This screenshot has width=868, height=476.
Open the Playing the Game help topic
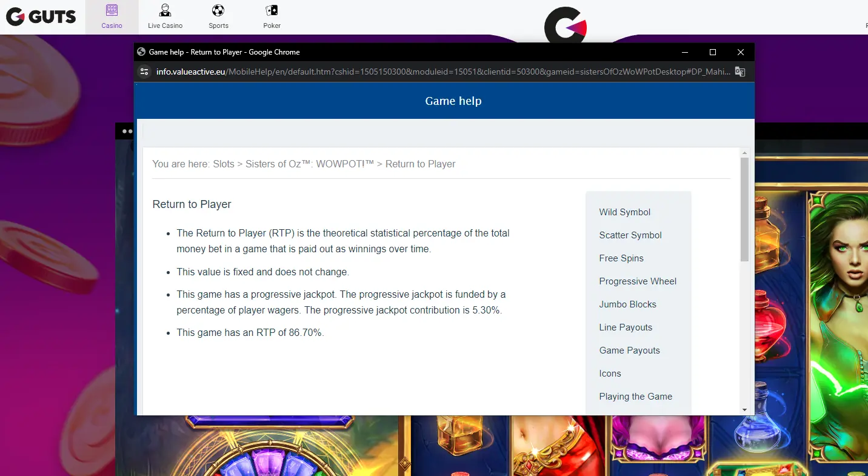636,397
